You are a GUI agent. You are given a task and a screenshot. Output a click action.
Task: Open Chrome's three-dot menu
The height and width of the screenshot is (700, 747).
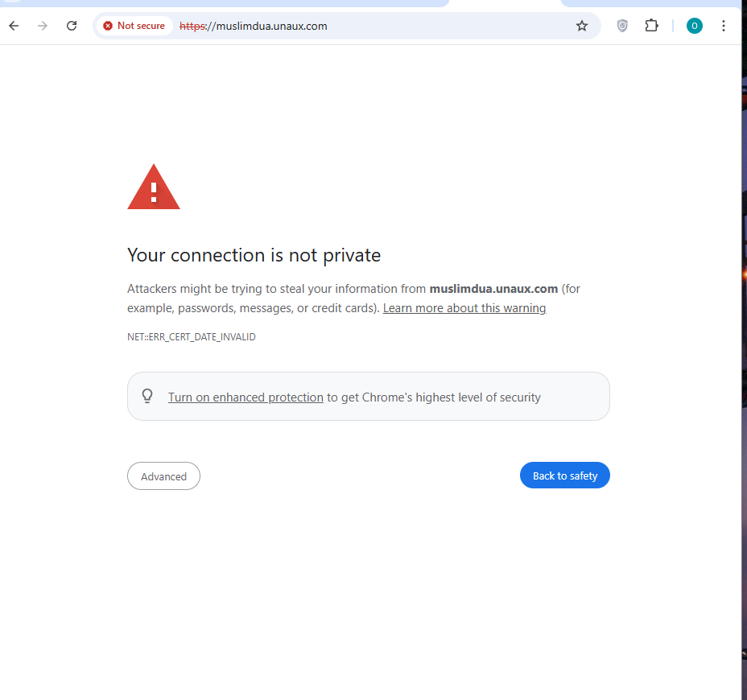pyautogui.click(x=723, y=26)
